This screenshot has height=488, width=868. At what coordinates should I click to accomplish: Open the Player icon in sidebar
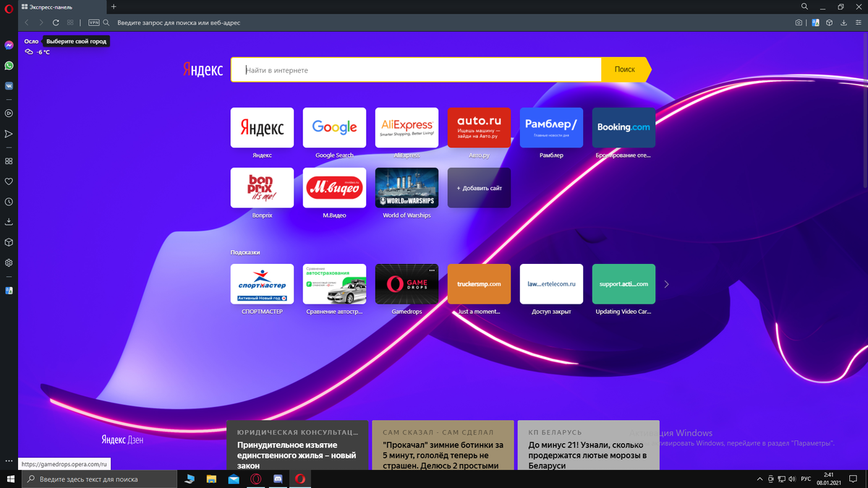pyautogui.click(x=9, y=114)
